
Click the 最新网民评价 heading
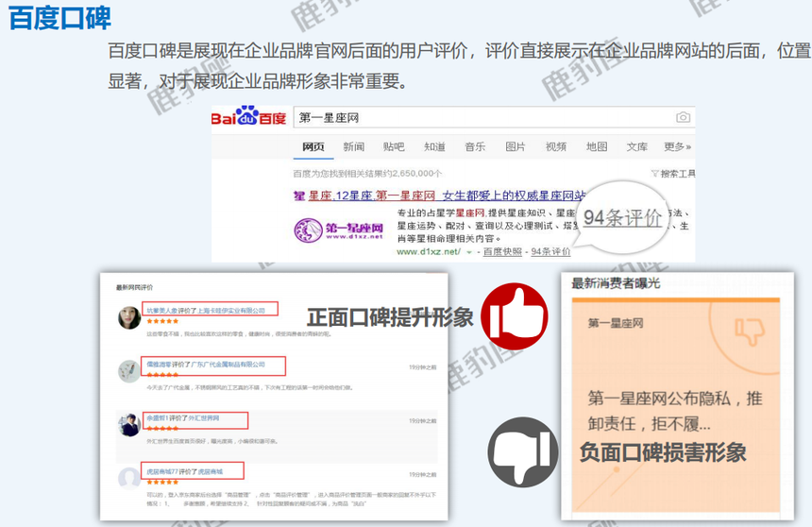(134, 287)
